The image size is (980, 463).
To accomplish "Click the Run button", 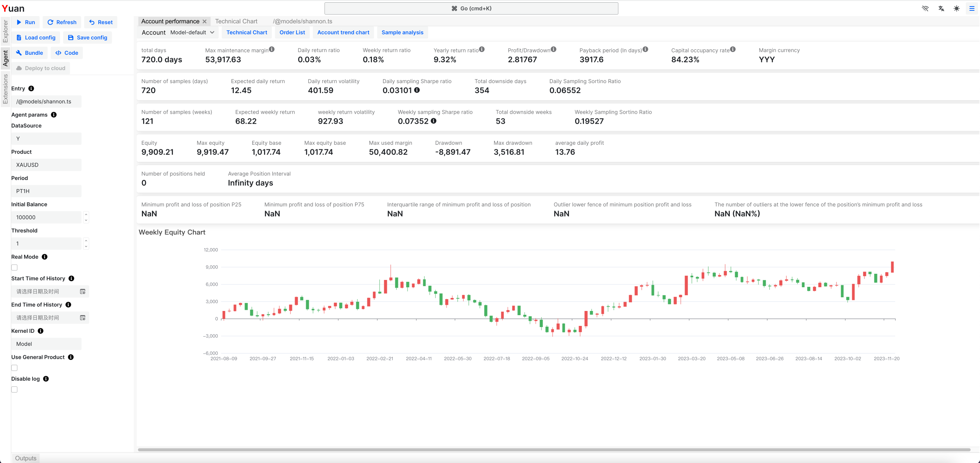I will pos(26,22).
